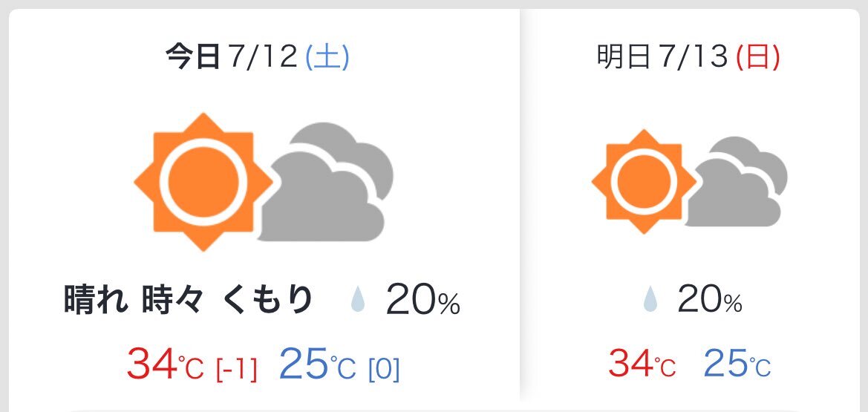Click today's 25℃ low temperature
868x412 pixels.
[318, 363]
